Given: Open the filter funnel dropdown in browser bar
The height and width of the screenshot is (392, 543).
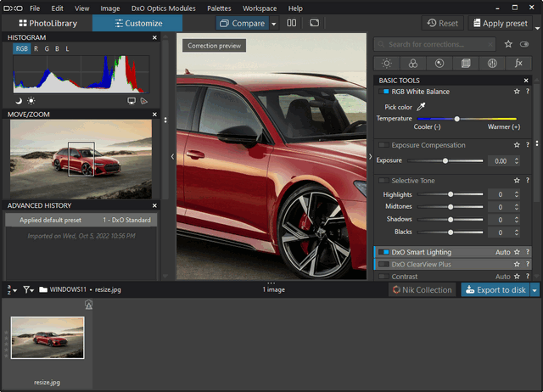Looking at the screenshot, I should (28, 289).
